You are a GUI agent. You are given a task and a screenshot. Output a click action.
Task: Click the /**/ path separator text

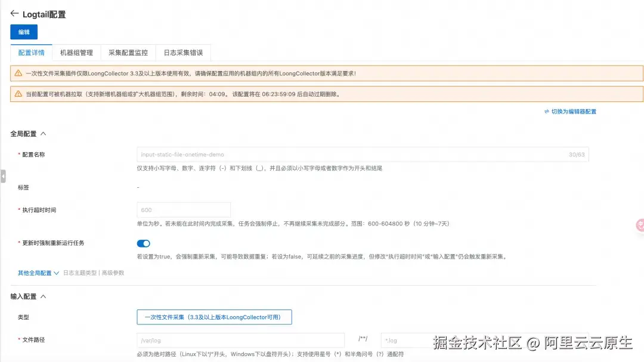pyautogui.click(x=363, y=339)
